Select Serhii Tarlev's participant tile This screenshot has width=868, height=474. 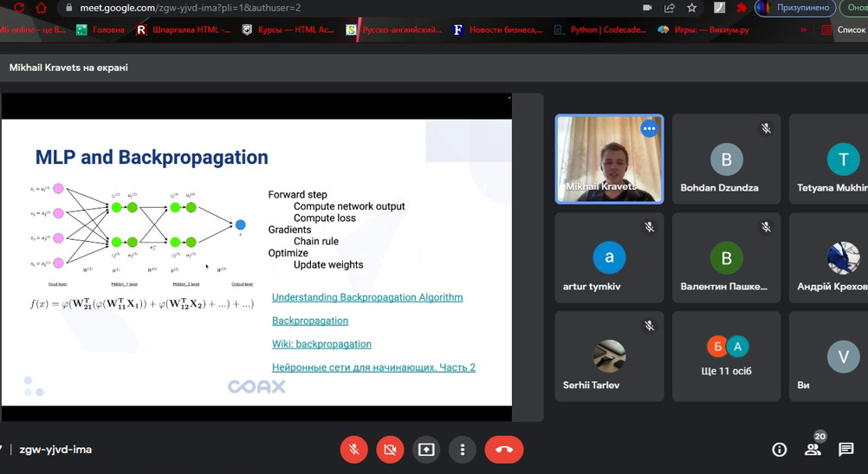609,357
